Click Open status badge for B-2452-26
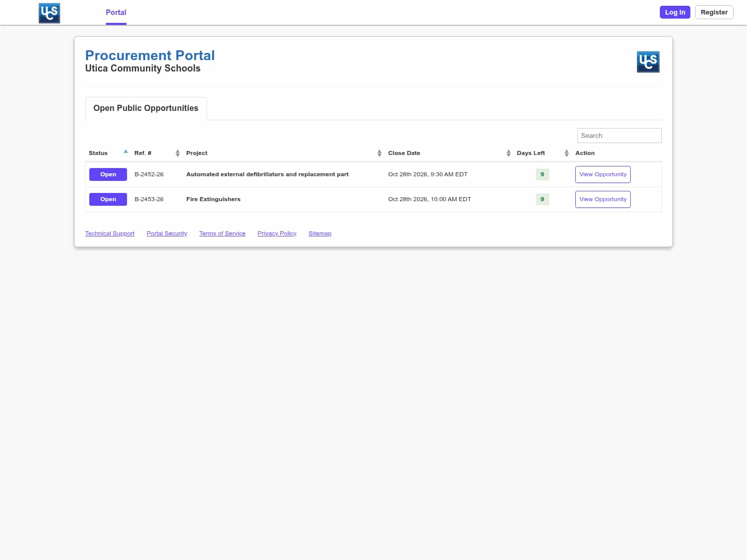747x560 pixels. pos(108,174)
